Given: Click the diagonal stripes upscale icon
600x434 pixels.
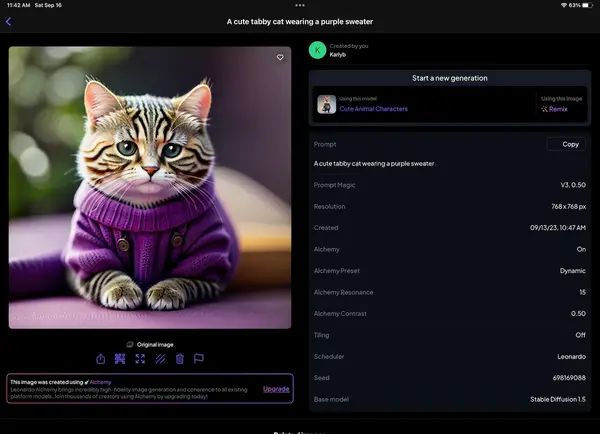Looking at the screenshot, I should 160,359.
